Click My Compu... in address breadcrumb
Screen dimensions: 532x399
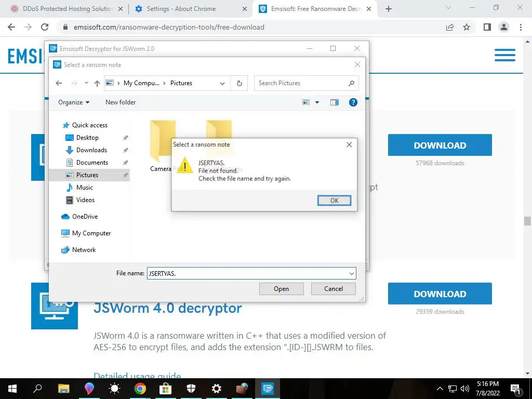[141, 83]
